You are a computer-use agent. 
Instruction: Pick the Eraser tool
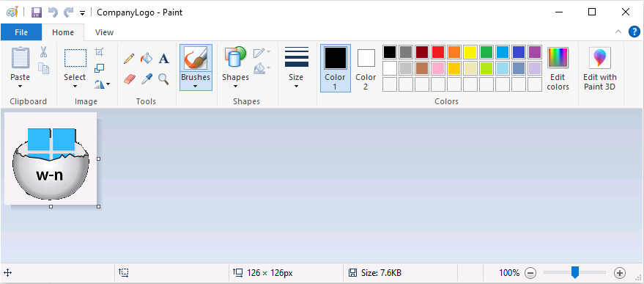click(129, 79)
